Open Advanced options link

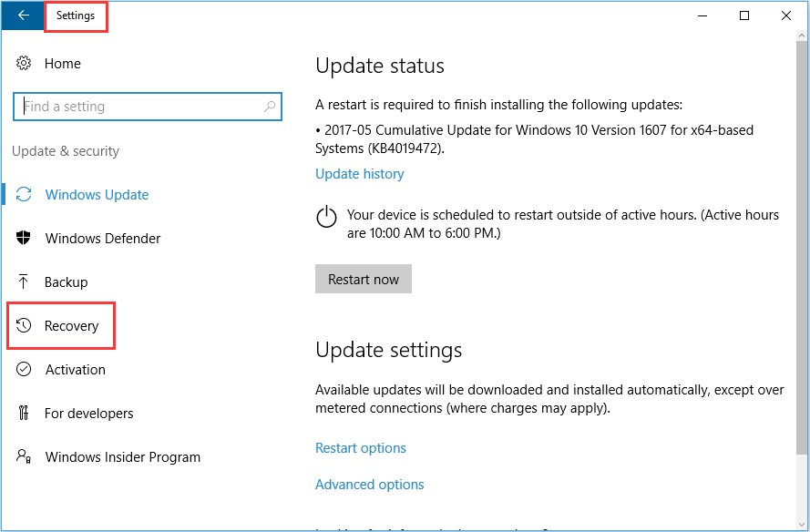click(x=369, y=485)
